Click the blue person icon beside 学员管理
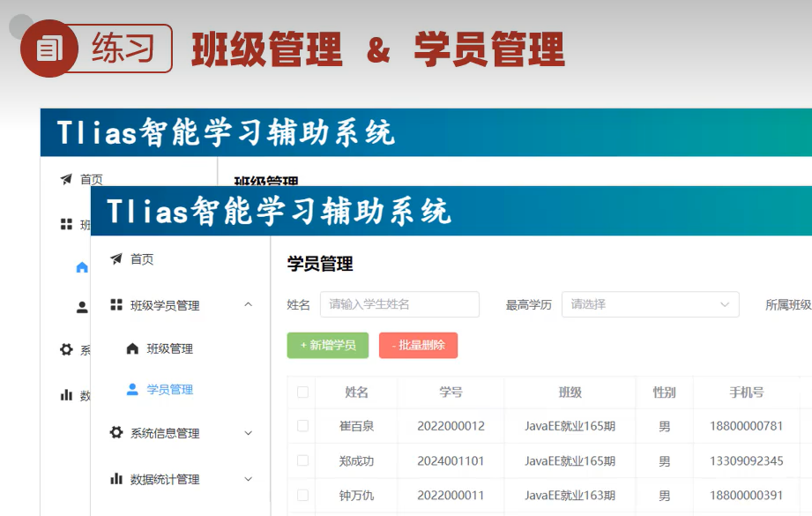The height and width of the screenshot is (516, 812). click(x=132, y=389)
